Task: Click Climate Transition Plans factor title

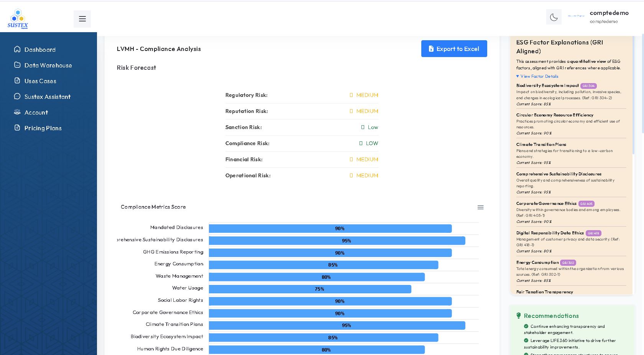Action: [541, 144]
